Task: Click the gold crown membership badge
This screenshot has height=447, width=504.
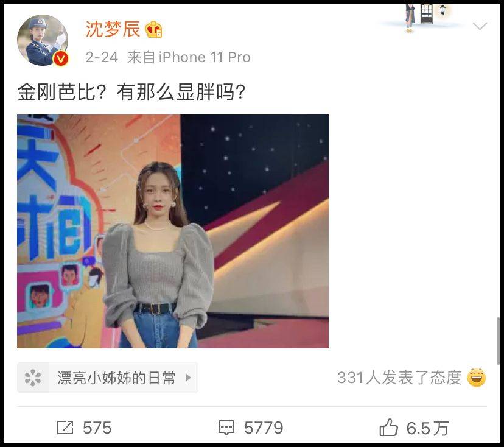Action: [x=153, y=30]
